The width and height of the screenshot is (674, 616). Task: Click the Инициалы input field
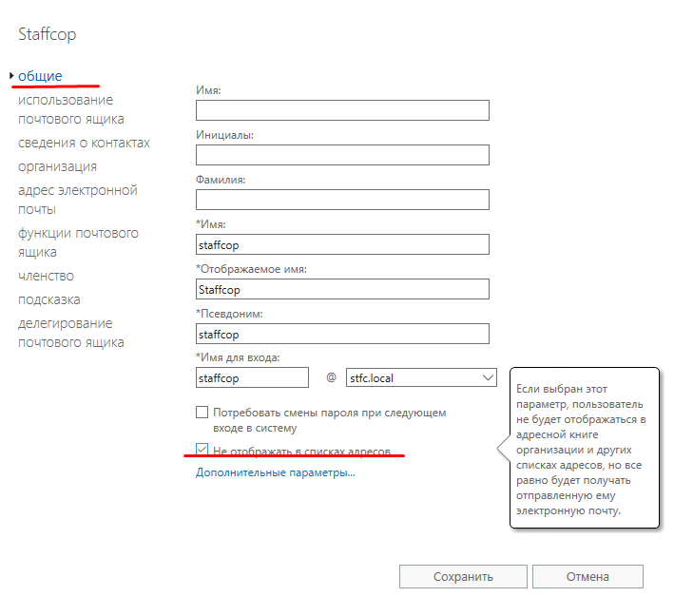[342, 155]
